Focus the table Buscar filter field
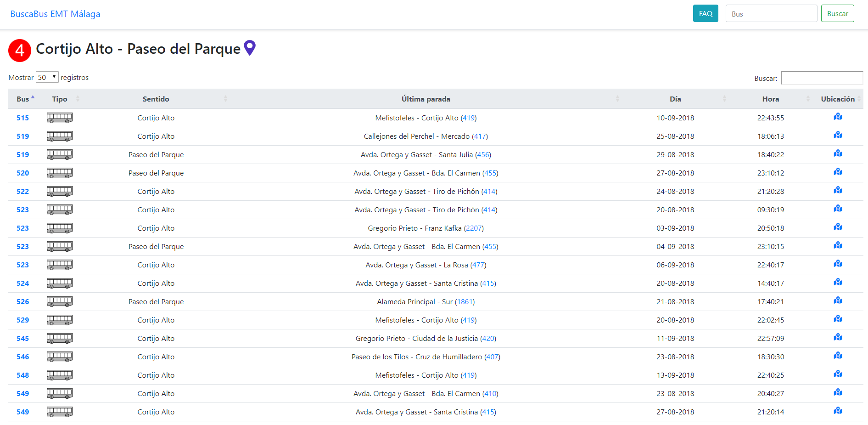This screenshot has width=868, height=425. click(x=822, y=78)
